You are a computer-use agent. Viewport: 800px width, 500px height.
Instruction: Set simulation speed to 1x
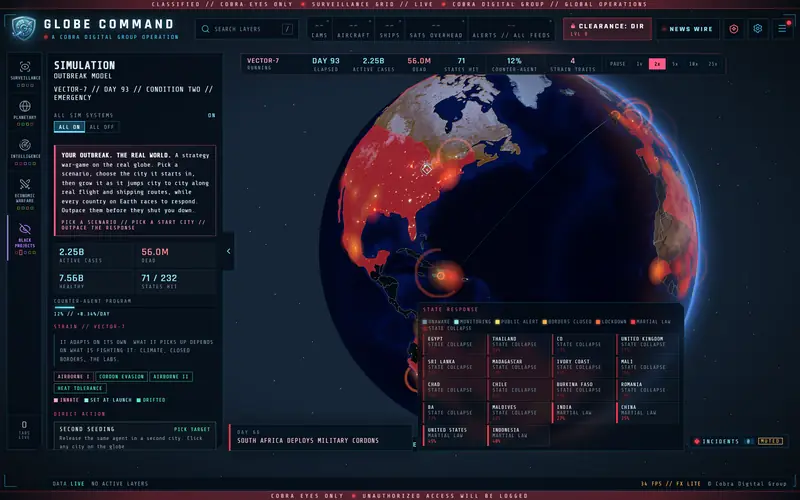coord(639,64)
